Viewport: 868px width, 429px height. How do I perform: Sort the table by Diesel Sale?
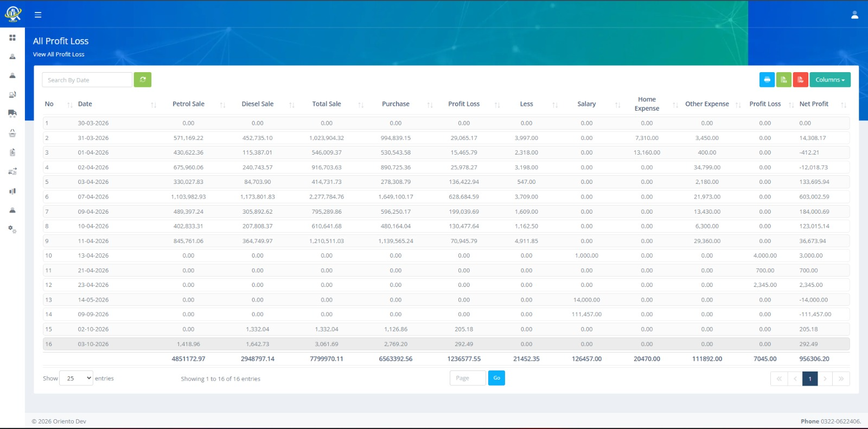pyautogui.click(x=258, y=104)
